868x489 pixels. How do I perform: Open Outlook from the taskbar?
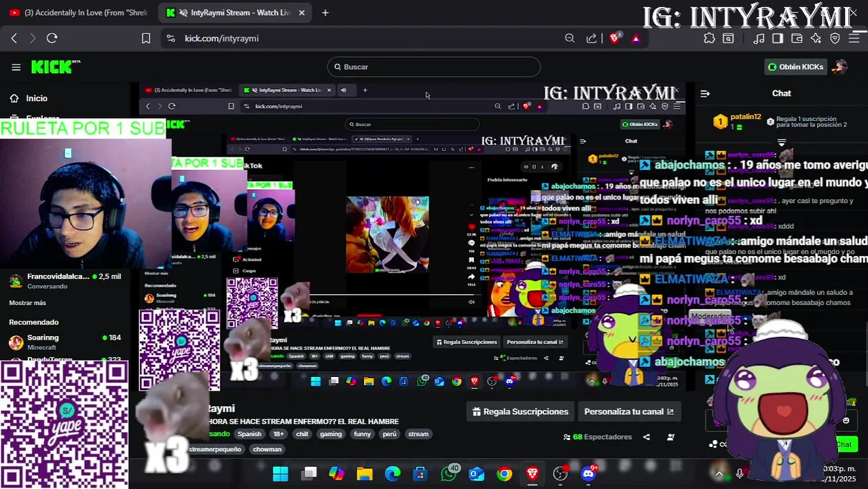(477, 473)
